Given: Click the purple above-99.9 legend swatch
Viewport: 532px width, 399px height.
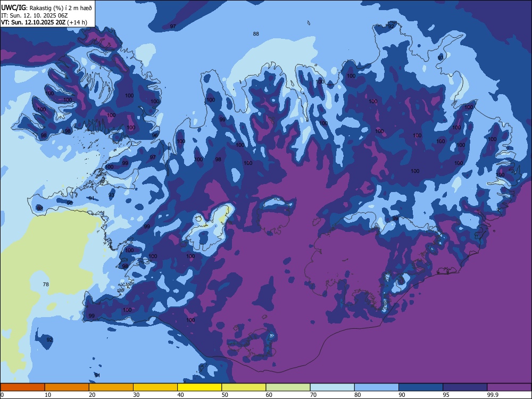Looking at the screenshot, I should click(x=509, y=387).
